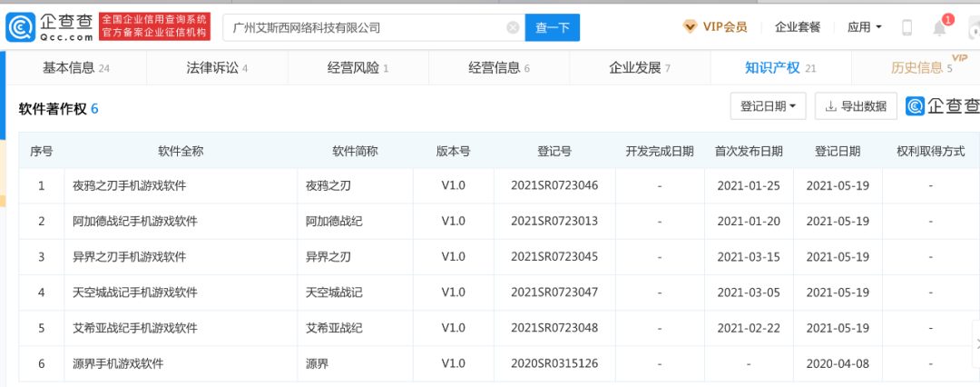The width and height of the screenshot is (980, 387).
Task: Click first release date 2021-01-20
Action: [748, 221]
